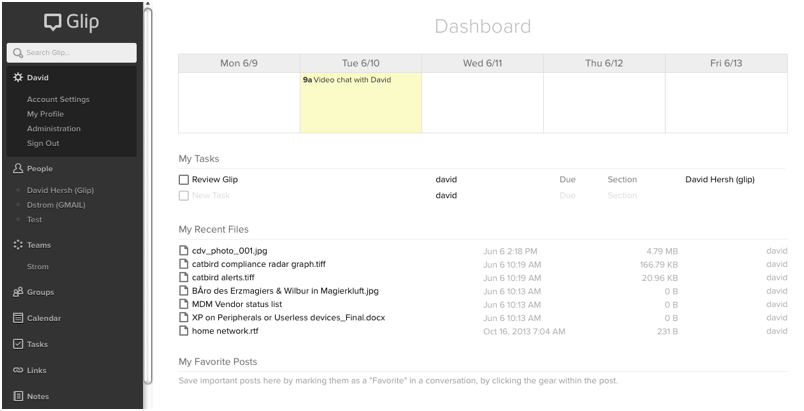Open the 9a Video chat with David event
Viewport: 804px width, 411px height.
(346, 80)
